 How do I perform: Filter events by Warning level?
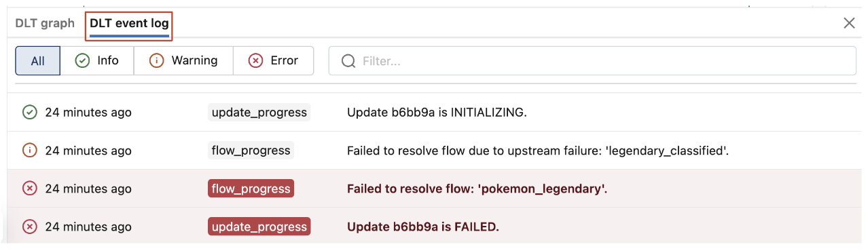183,60
